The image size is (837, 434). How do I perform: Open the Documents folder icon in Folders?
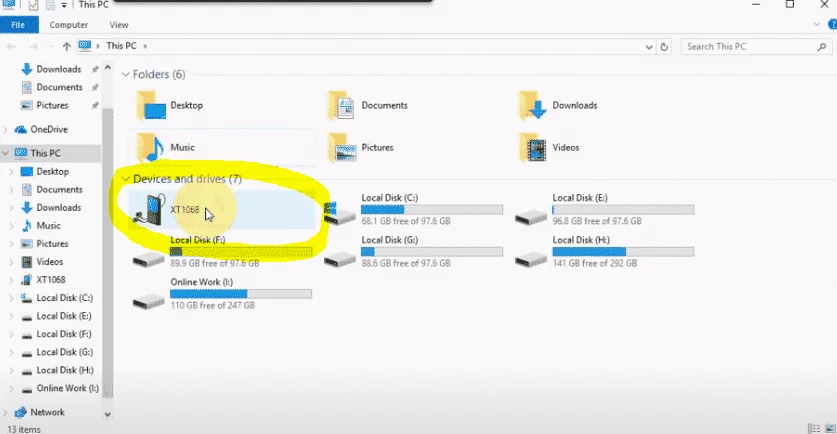point(342,106)
